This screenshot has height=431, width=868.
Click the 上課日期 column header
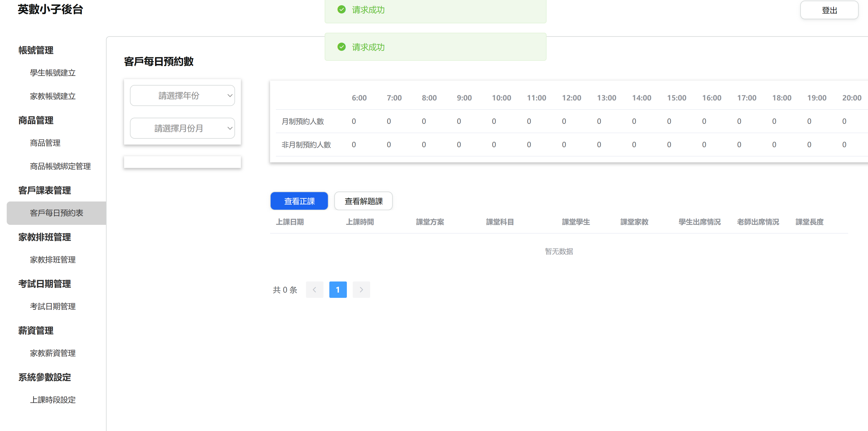(x=290, y=222)
